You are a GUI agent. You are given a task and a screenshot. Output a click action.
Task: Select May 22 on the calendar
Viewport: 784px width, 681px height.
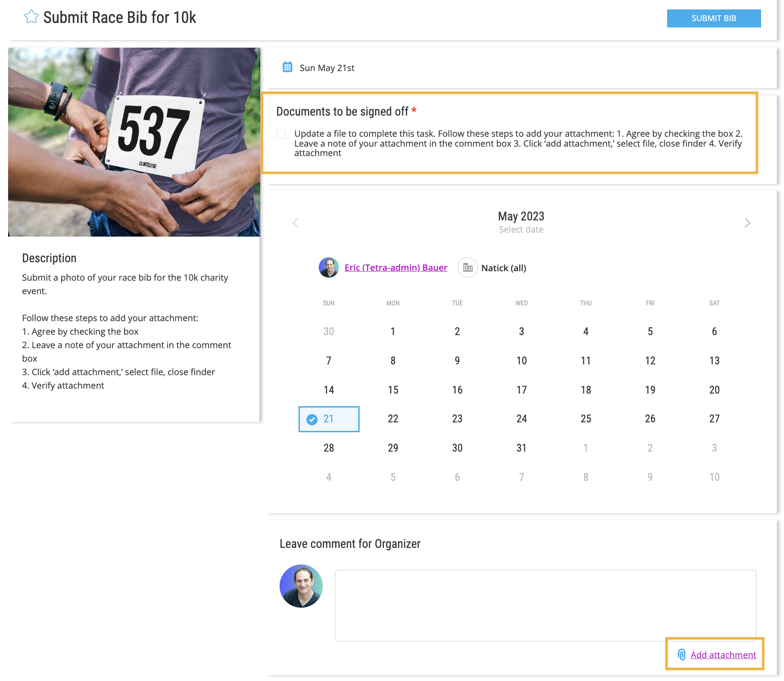pos(393,419)
